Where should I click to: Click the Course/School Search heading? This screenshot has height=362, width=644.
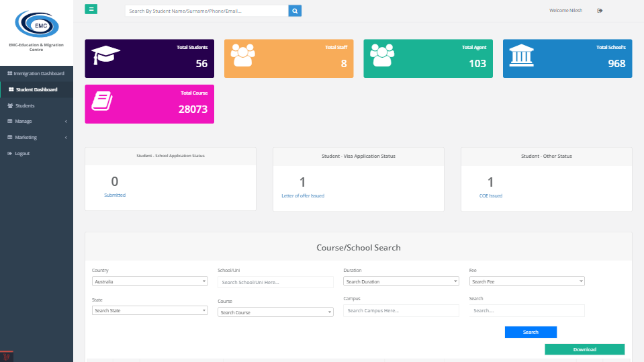(359, 248)
